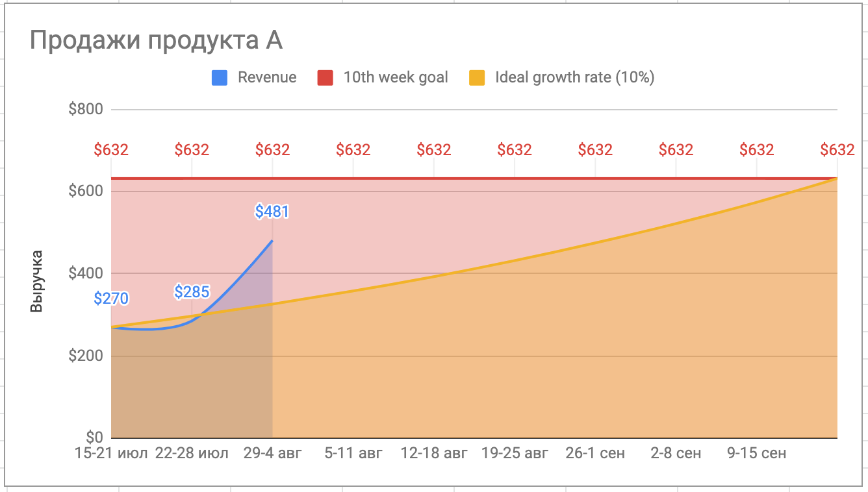Click the "15-21 июл" horizontal axis label
Viewport: 868px width, 492px height.
pyautogui.click(x=111, y=453)
